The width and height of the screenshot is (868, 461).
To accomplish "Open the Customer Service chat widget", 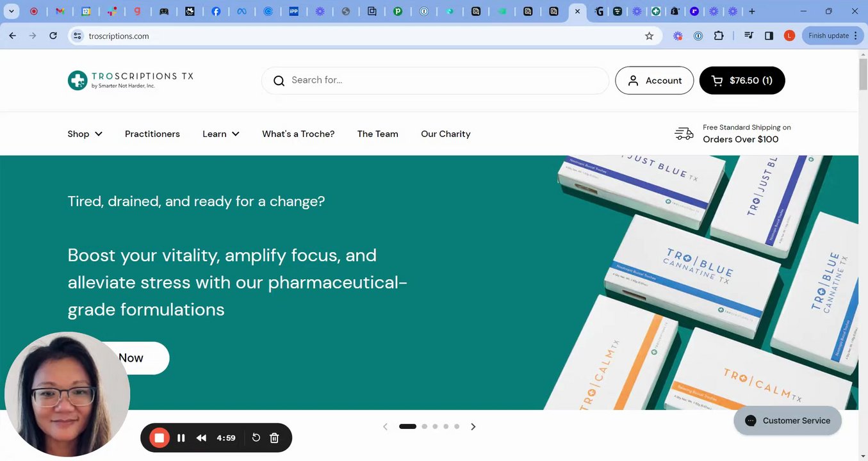I will pos(787,421).
